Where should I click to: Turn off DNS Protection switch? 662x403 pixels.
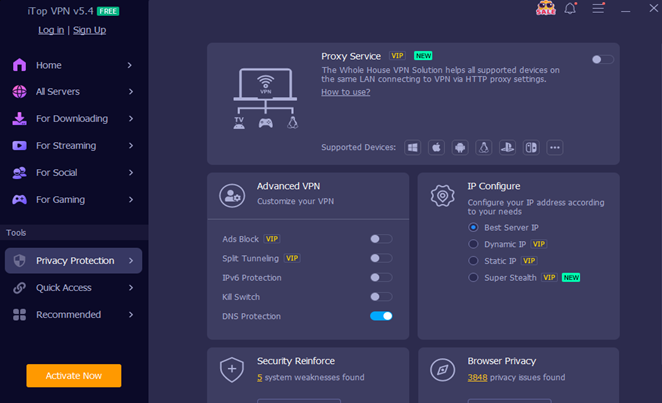381,316
